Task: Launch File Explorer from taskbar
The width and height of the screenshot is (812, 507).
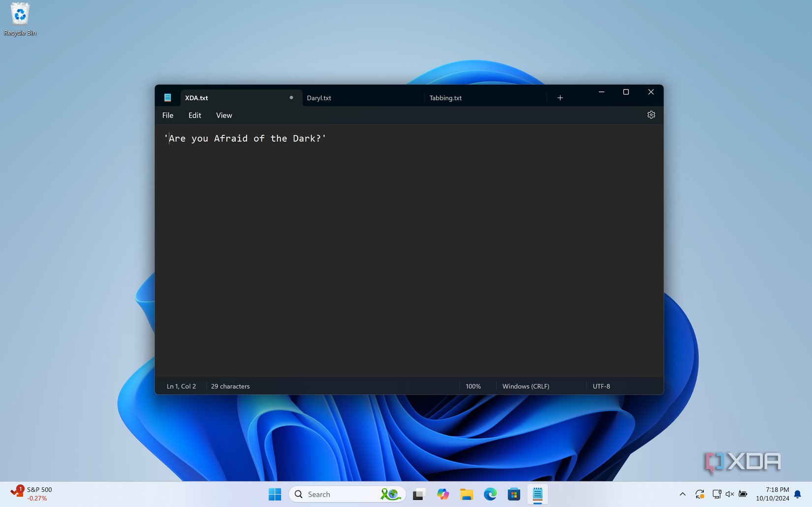Action: [467, 494]
